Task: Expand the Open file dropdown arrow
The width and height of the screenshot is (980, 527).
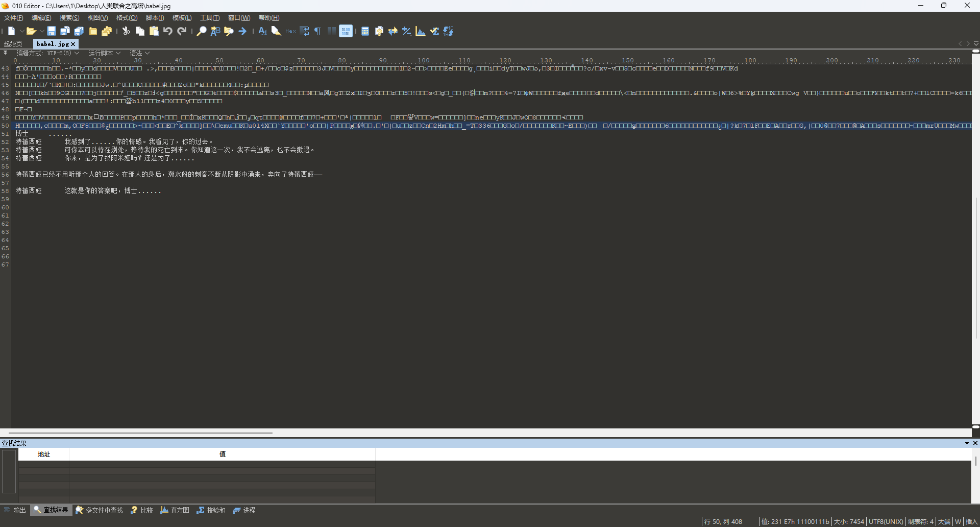Action: (42, 31)
